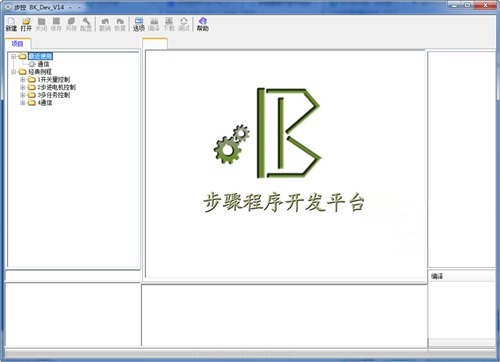Click the 恢复 (Redo) toolbar icon

pos(120,24)
